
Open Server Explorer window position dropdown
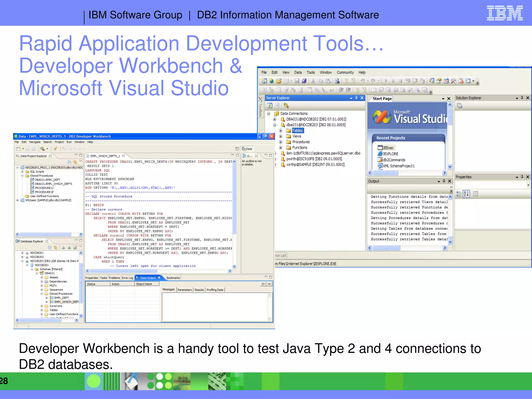coord(351,98)
